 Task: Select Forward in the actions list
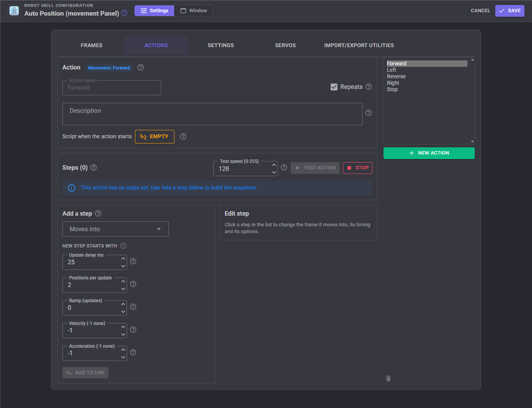click(427, 63)
